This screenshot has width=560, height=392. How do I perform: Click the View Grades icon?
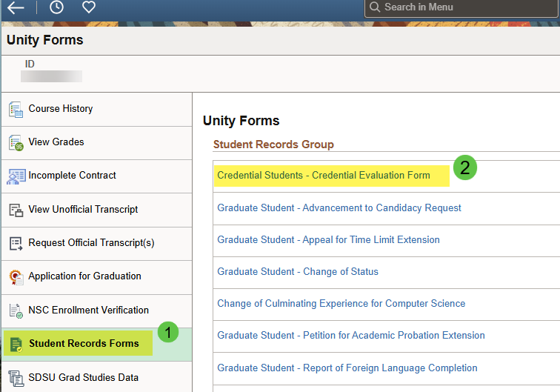pyautogui.click(x=16, y=143)
